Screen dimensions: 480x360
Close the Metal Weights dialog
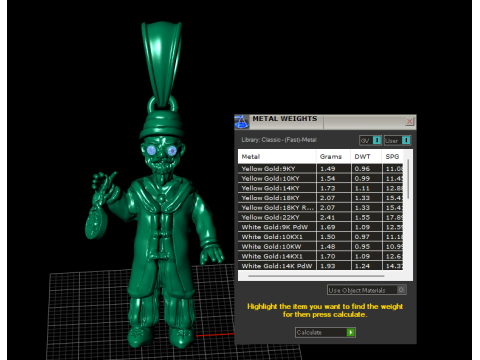point(410,121)
